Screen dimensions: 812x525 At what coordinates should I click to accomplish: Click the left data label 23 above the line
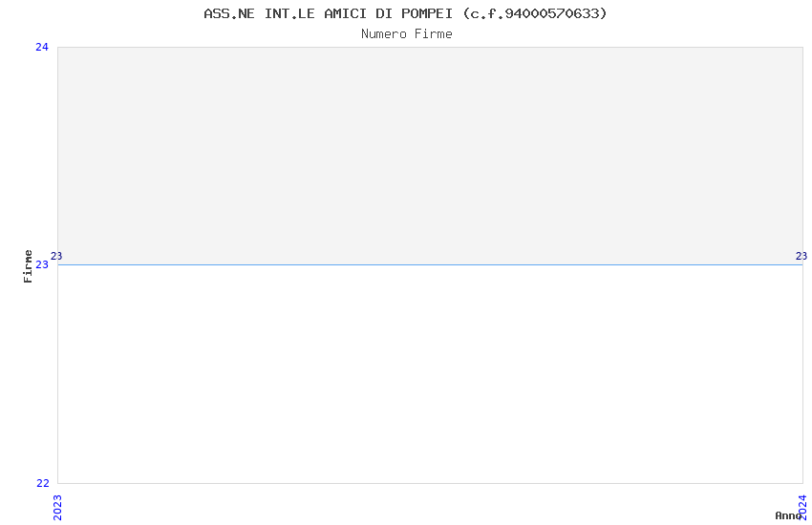(x=56, y=256)
